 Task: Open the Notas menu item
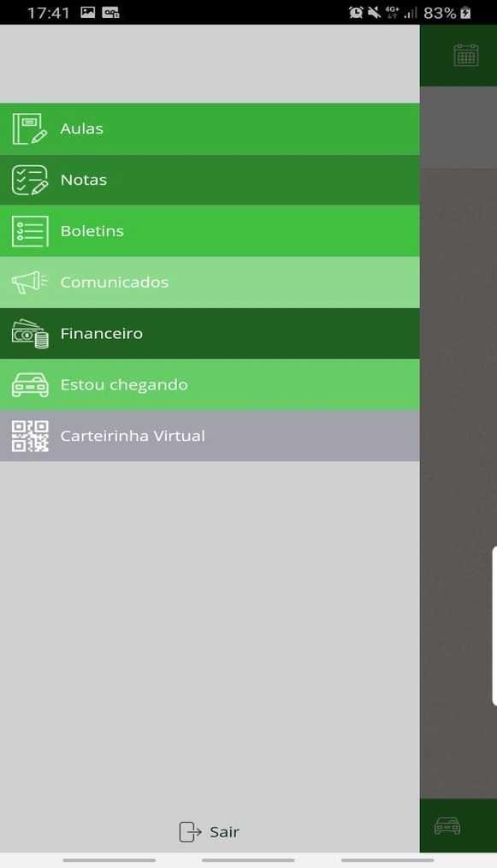click(x=210, y=180)
